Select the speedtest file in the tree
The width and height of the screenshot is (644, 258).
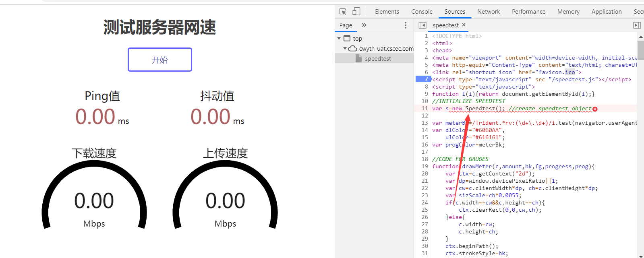coord(377,59)
